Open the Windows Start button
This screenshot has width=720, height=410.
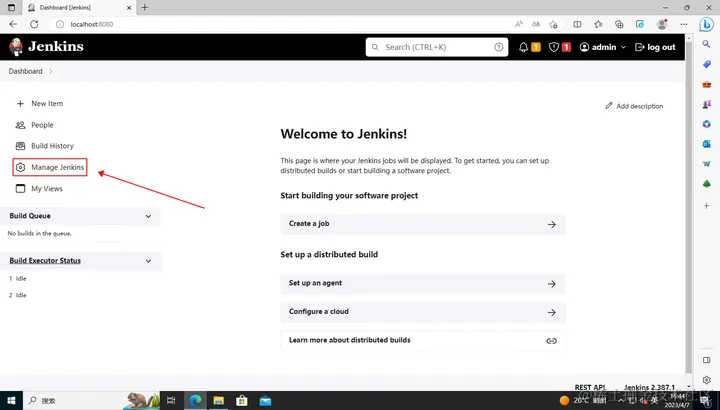(11, 401)
